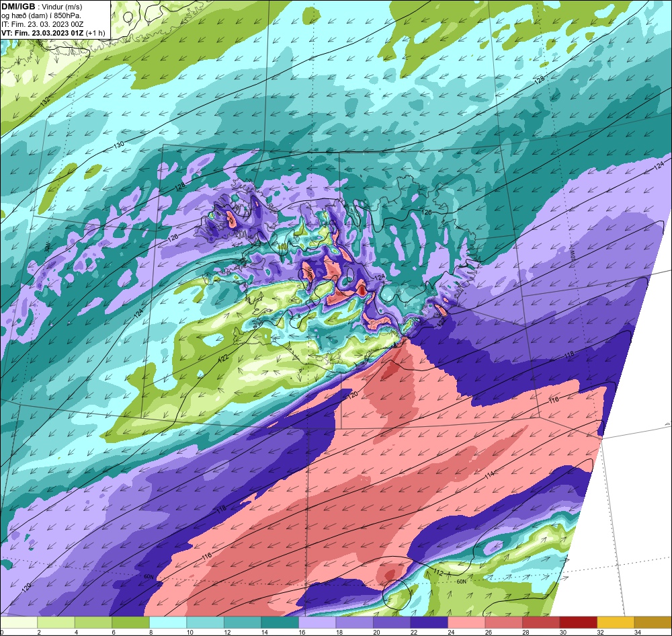Click the legend tick label 34
The height and width of the screenshot is (636, 672).
point(637,632)
